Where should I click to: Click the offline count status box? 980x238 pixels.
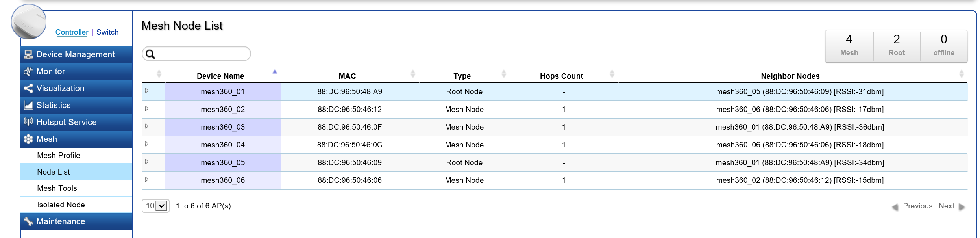(x=943, y=46)
